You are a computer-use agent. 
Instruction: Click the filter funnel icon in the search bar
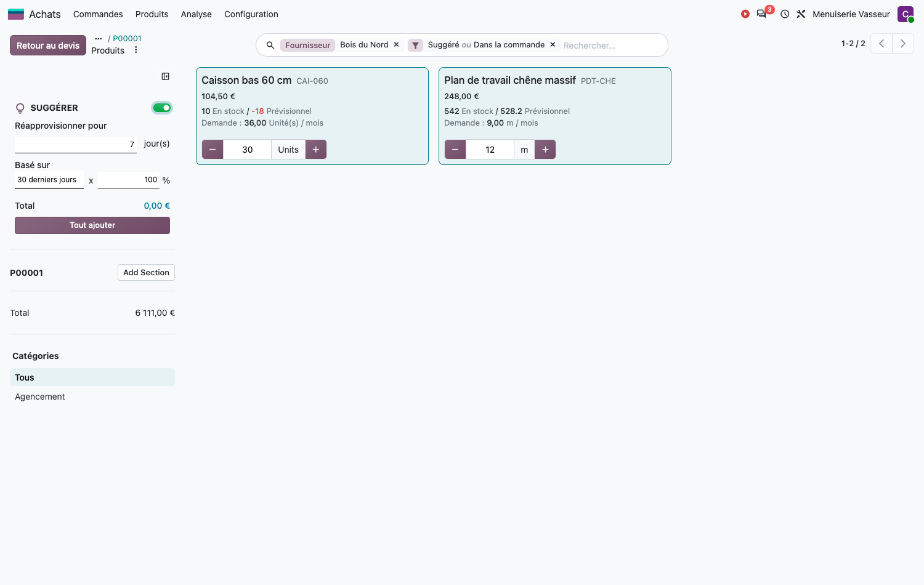tap(415, 45)
